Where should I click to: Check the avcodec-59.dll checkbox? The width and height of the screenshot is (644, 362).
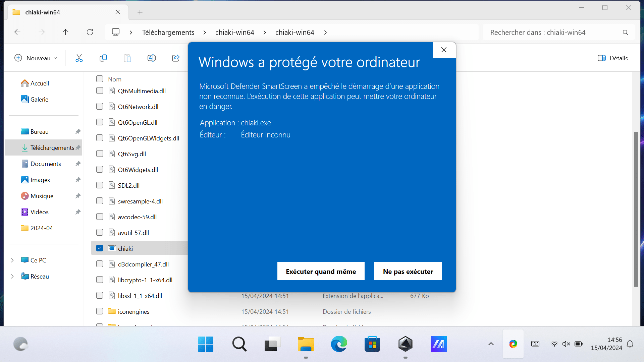click(x=100, y=217)
